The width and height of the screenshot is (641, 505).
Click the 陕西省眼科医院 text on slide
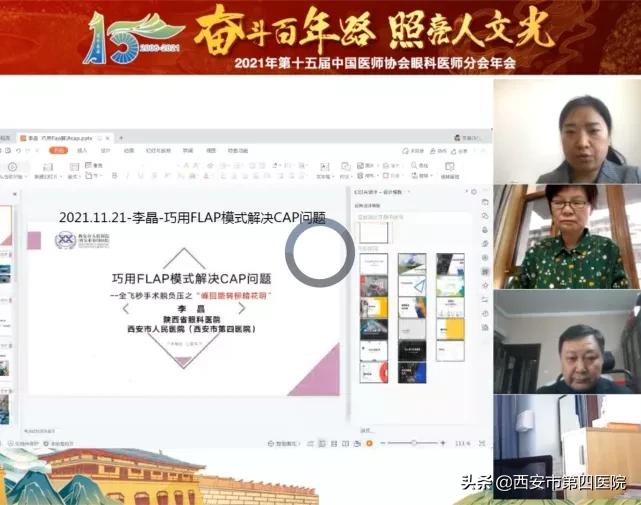pyautogui.click(x=192, y=319)
